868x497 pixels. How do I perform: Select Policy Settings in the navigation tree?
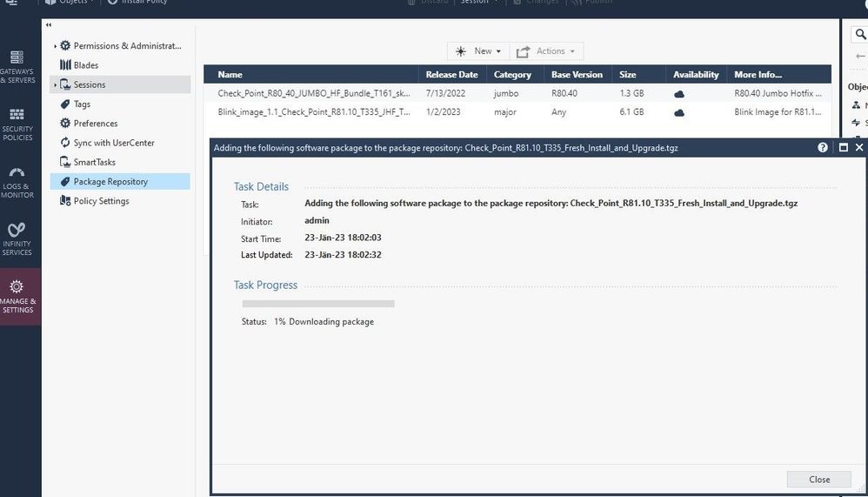pyautogui.click(x=101, y=200)
